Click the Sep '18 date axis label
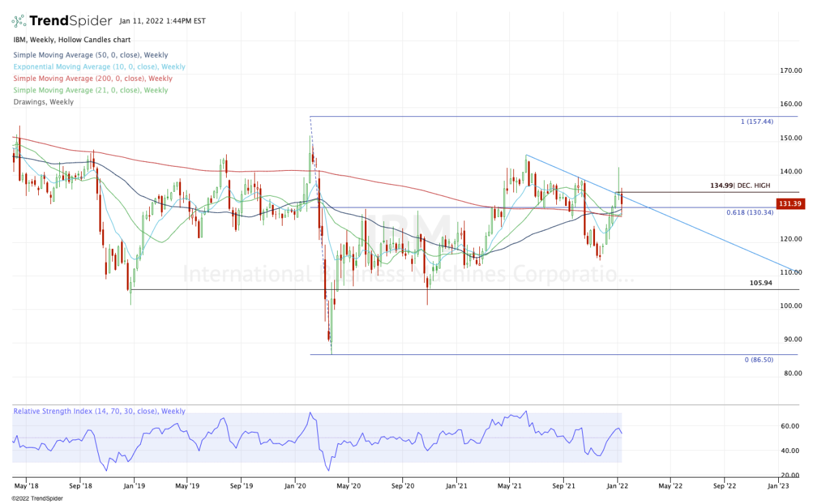 tap(80, 486)
